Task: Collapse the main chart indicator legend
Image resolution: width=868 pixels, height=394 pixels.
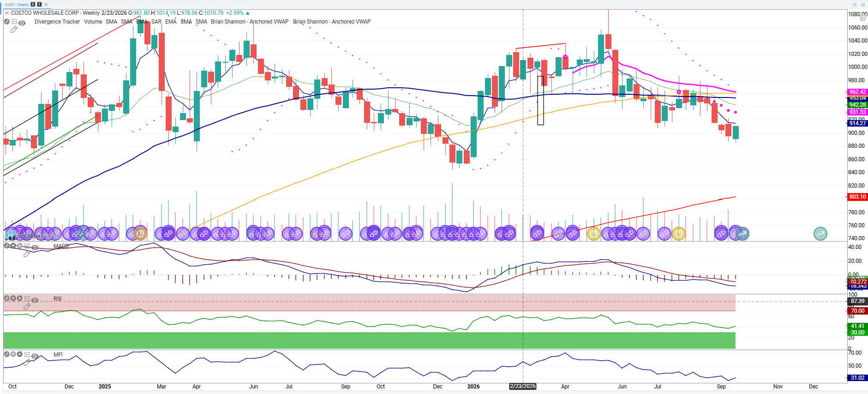Action: (14, 22)
